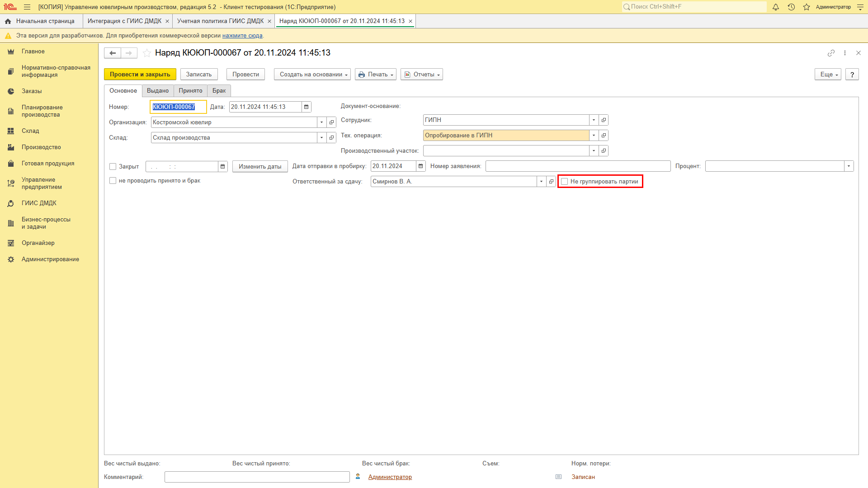Focus the Номер заявления input field
Screen dimensions: 868x488
click(x=578, y=166)
